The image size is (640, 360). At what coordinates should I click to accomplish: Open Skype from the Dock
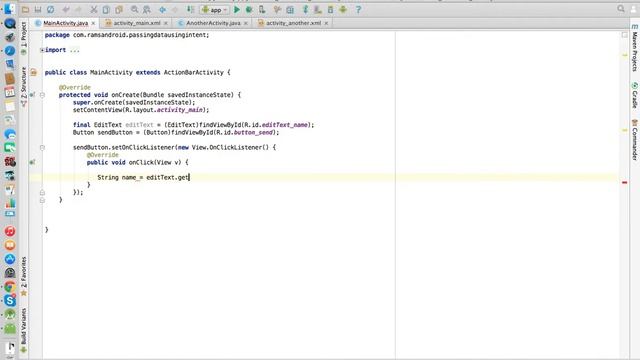tap(10, 301)
